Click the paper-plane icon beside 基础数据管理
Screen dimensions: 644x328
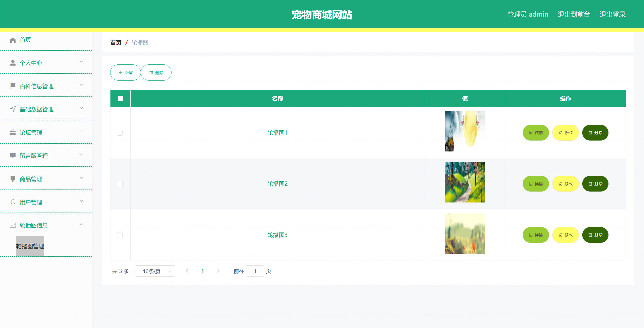pyautogui.click(x=13, y=109)
